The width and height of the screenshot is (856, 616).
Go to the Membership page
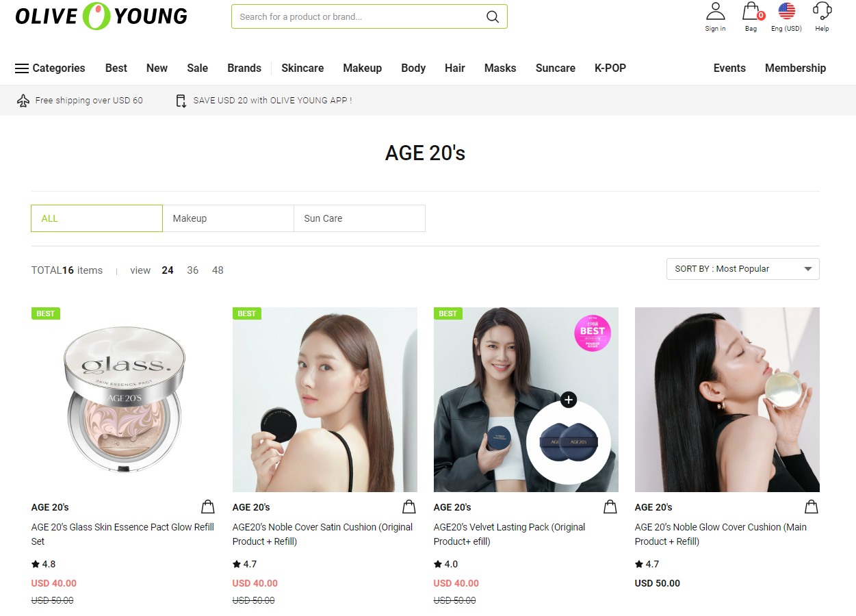(x=795, y=68)
